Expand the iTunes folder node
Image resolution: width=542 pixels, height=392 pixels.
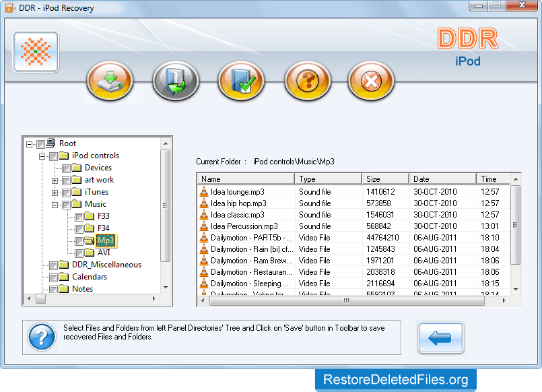click(x=55, y=193)
